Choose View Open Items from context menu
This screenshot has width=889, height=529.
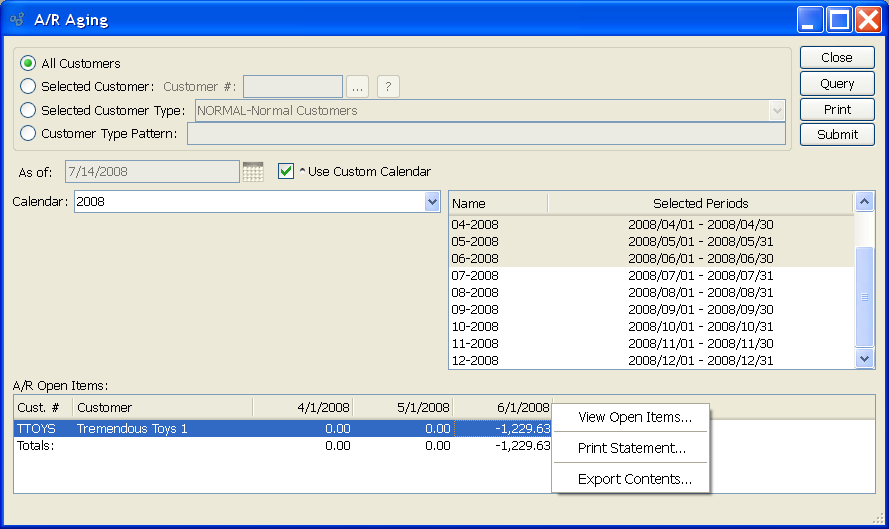(635, 417)
